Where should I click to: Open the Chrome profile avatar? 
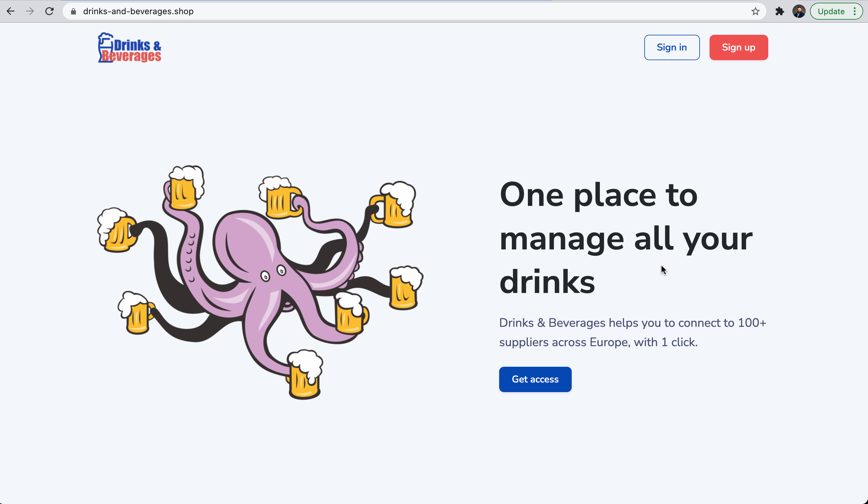(x=798, y=11)
